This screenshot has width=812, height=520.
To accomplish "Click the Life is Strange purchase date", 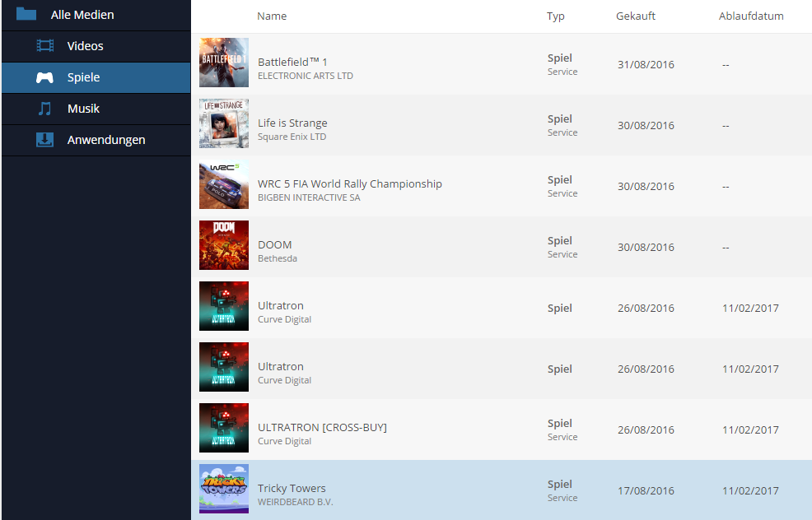I will [x=646, y=126].
